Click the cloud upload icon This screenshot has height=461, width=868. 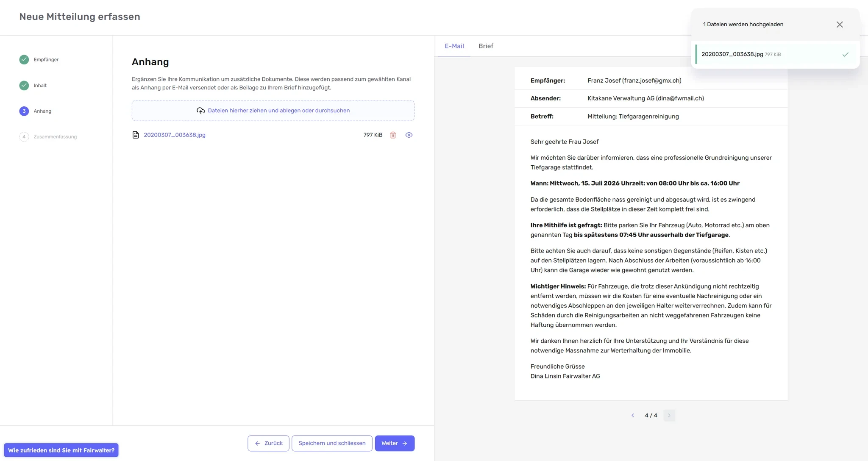[200, 111]
